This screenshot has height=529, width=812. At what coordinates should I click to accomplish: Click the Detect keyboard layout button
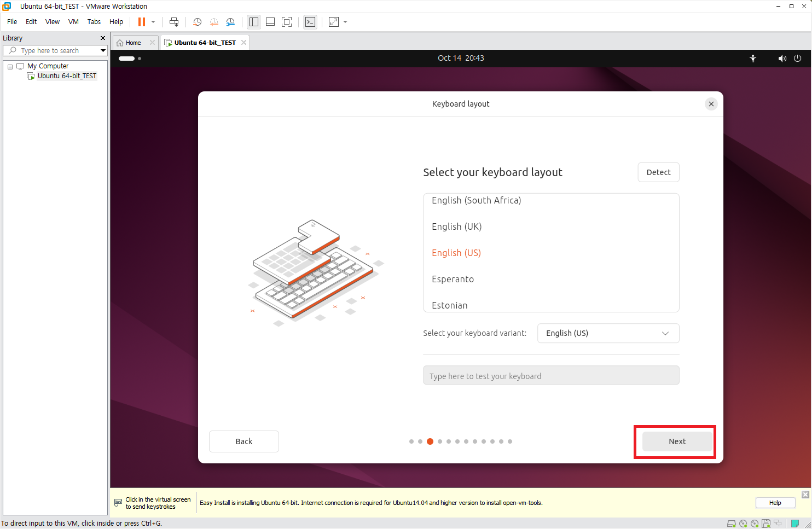point(658,172)
